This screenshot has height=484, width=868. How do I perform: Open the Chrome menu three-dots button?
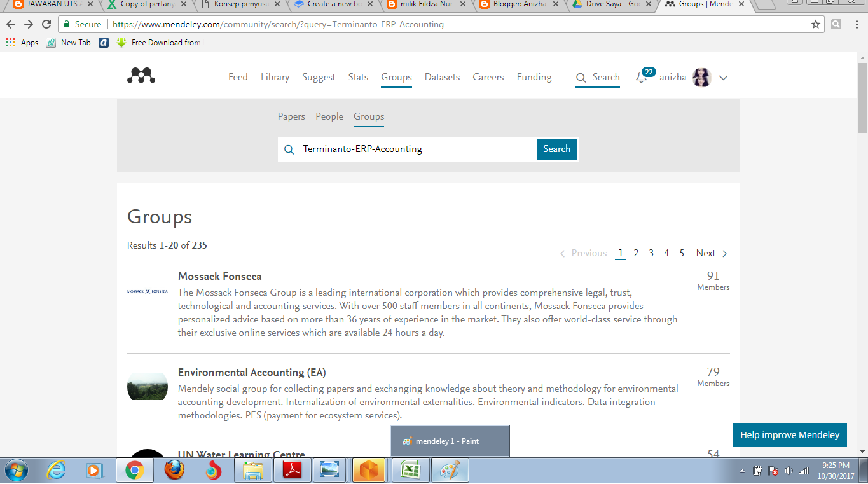tap(855, 24)
